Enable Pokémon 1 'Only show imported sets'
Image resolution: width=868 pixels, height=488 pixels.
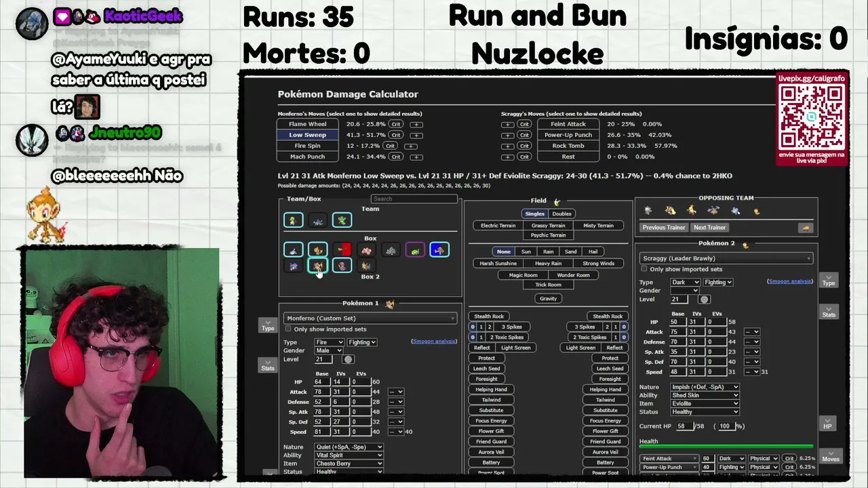288,329
